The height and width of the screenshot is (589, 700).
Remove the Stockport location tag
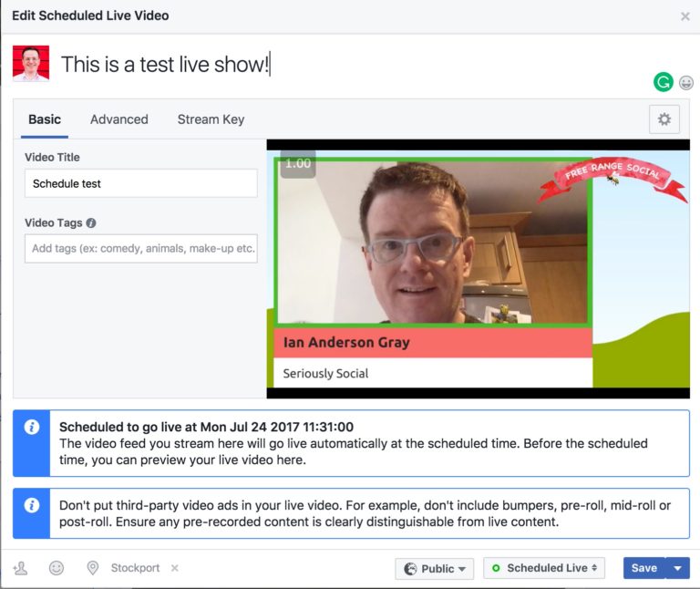click(x=175, y=568)
